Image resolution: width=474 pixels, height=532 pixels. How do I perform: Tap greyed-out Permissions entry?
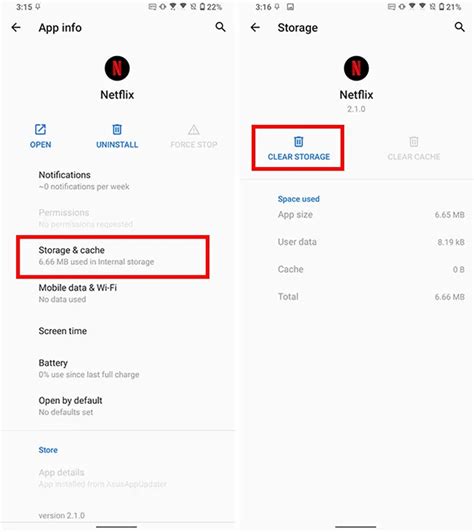click(117, 218)
